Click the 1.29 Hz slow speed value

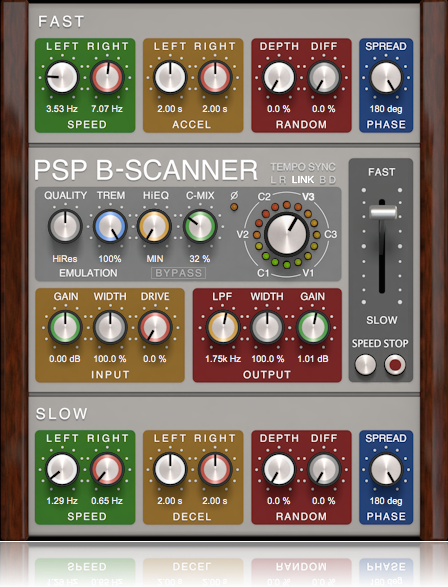coord(62,501)
